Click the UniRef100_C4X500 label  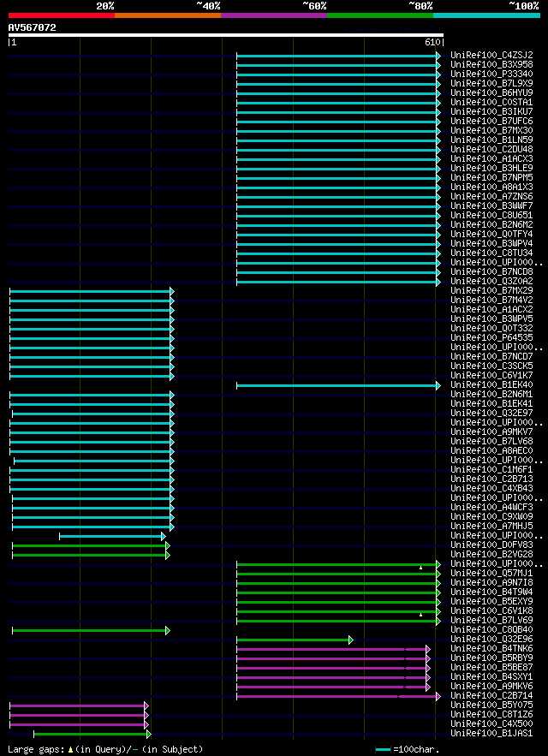491,724
